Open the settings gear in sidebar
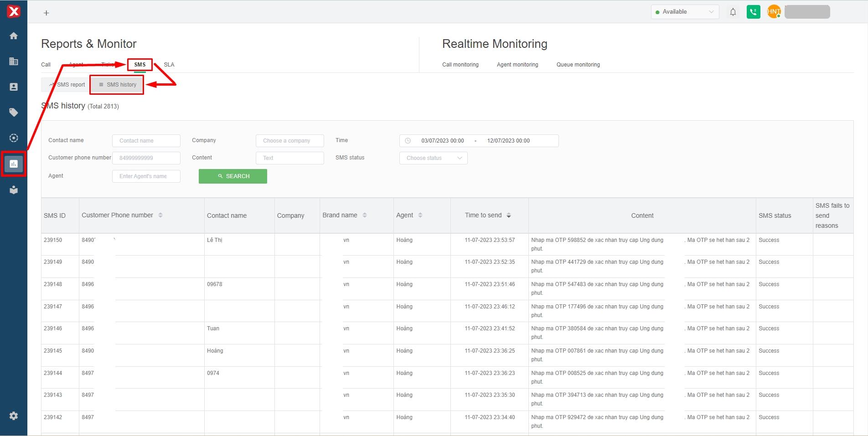The width and height of the screenshot is (868, 436). point(14,416)
